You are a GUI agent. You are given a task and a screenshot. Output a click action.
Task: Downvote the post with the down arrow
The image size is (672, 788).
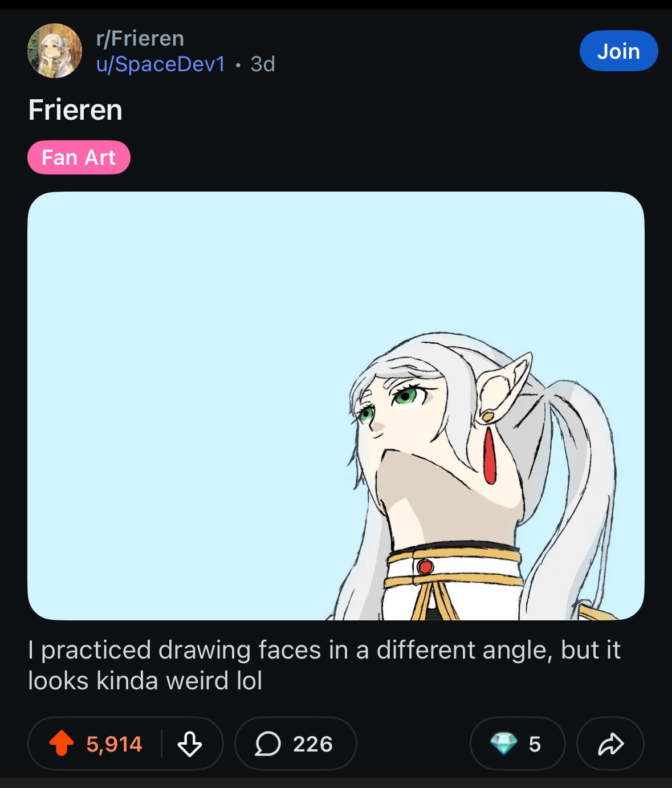pos(189,744)
